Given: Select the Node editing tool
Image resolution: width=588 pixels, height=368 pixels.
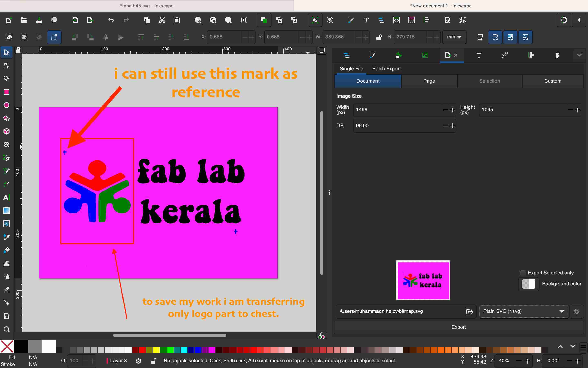Looking at the screenshot, I should (7, 65).
